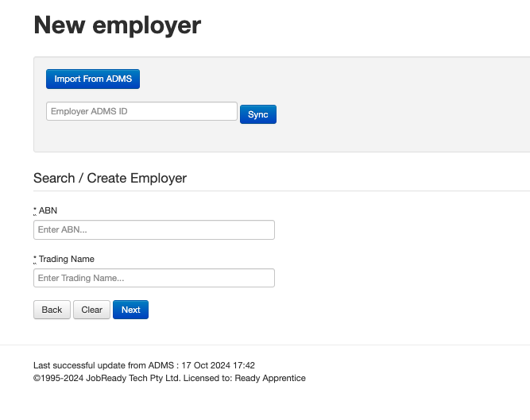Screen dimensions: 530x420
Task: Click the required asterisk beside Trading Name
Action: [35, 259]
